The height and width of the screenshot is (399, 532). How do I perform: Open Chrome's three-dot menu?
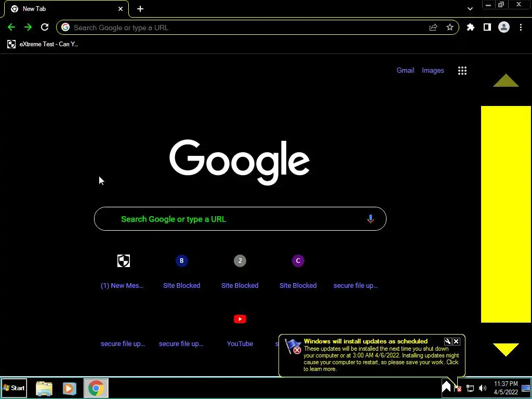point(521,28)
